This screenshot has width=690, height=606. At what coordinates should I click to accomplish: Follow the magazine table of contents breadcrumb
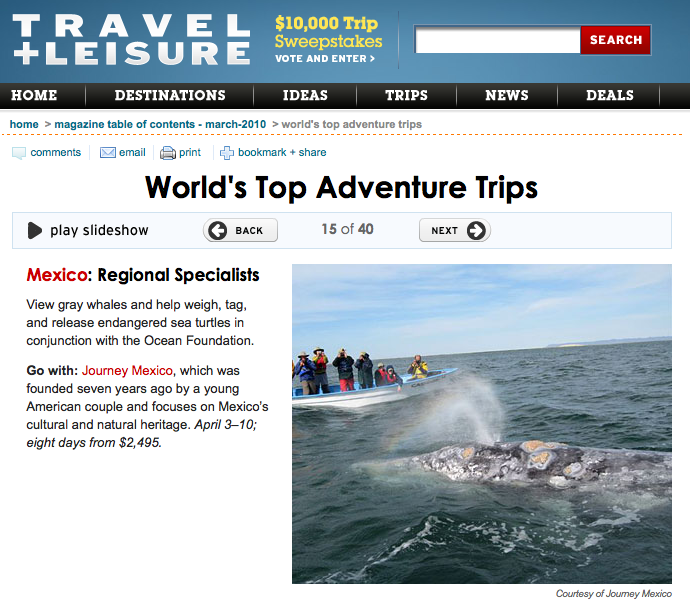[x=160, y=125]
